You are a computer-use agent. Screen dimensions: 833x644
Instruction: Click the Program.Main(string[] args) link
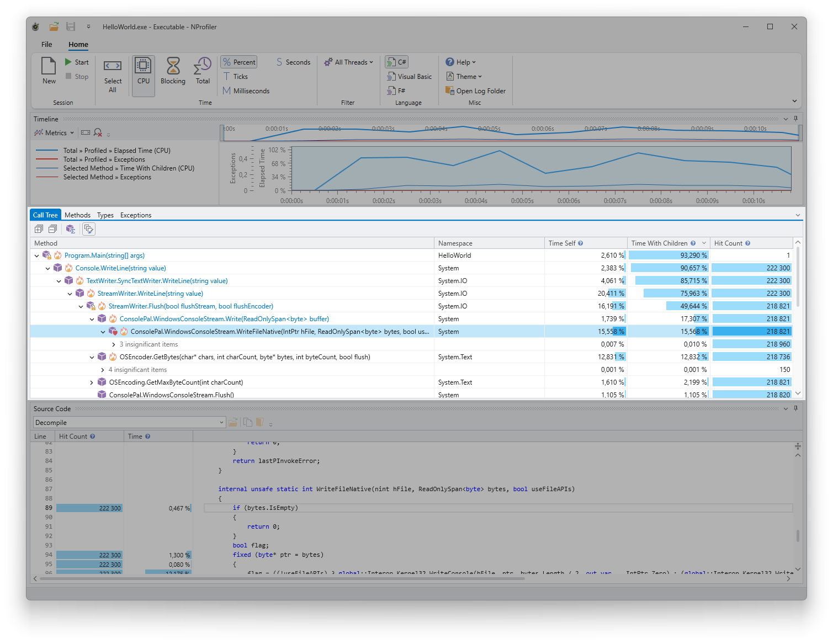(x=104, y=256)
